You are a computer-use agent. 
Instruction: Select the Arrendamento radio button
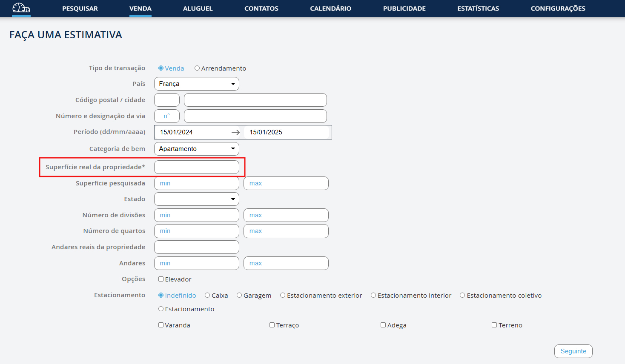point(197,68)
